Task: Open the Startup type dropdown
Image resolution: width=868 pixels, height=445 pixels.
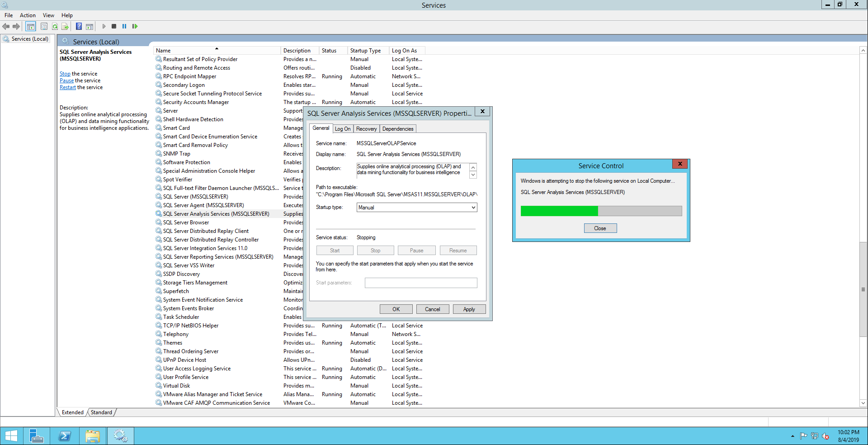Action: pyautogui.click(x=416, y=208)
